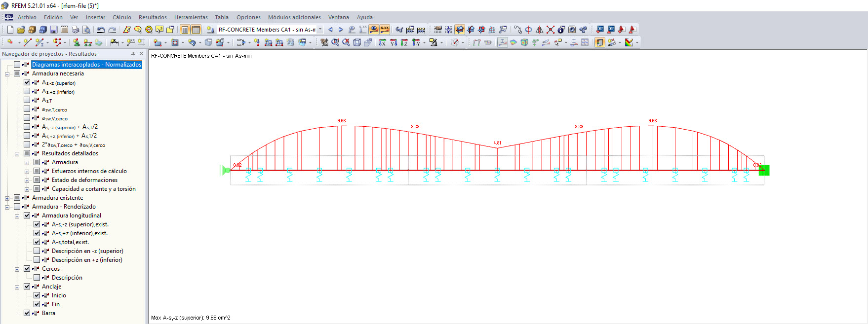Click the Redo arrow icon

(x=112, y=30)
